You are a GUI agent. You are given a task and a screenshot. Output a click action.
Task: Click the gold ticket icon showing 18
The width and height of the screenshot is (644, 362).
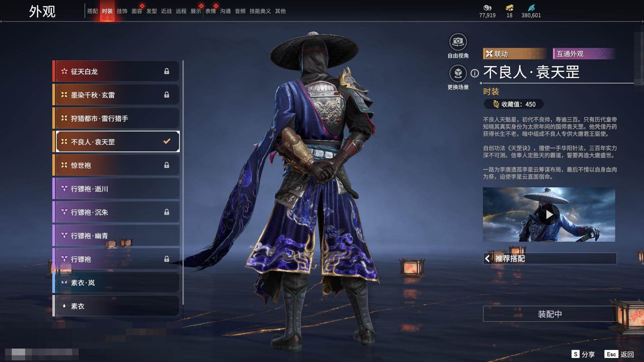tap(509, 8)
